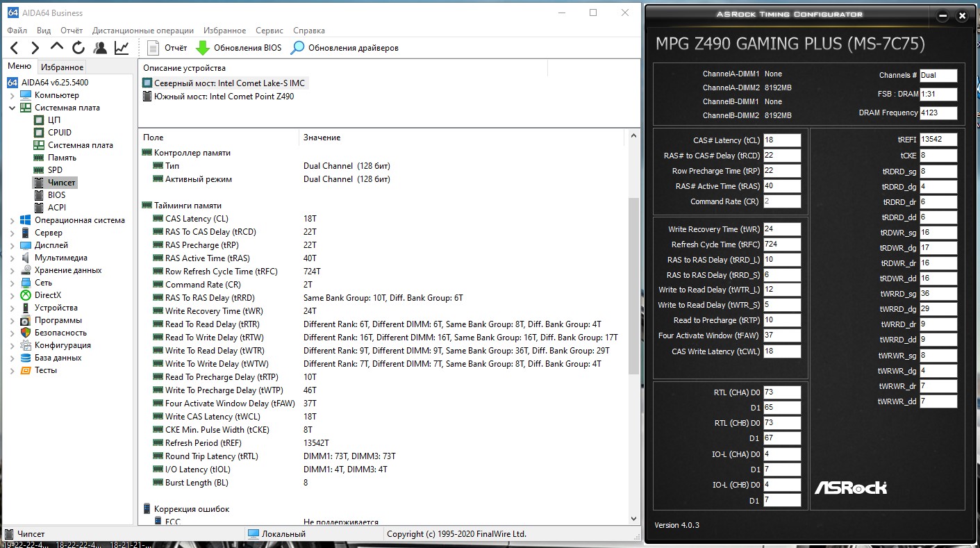Select the Burst Length (BL) row
The width and height of the screenshot is (980, 548).
coord(383,483)
